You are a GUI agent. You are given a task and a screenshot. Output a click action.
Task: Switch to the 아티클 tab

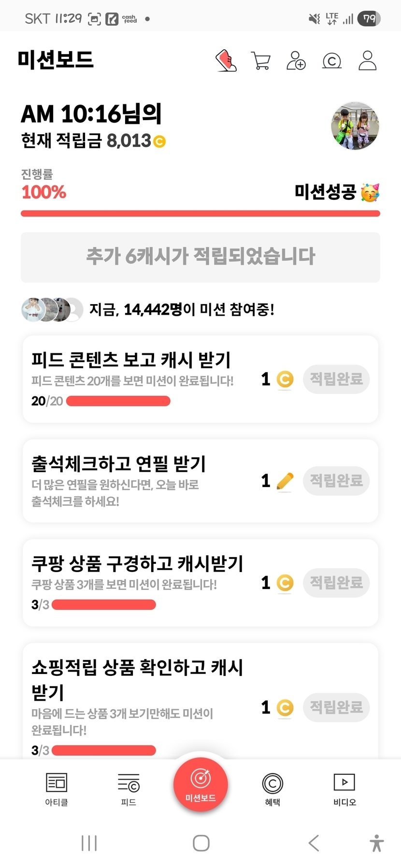coord(57,789)
